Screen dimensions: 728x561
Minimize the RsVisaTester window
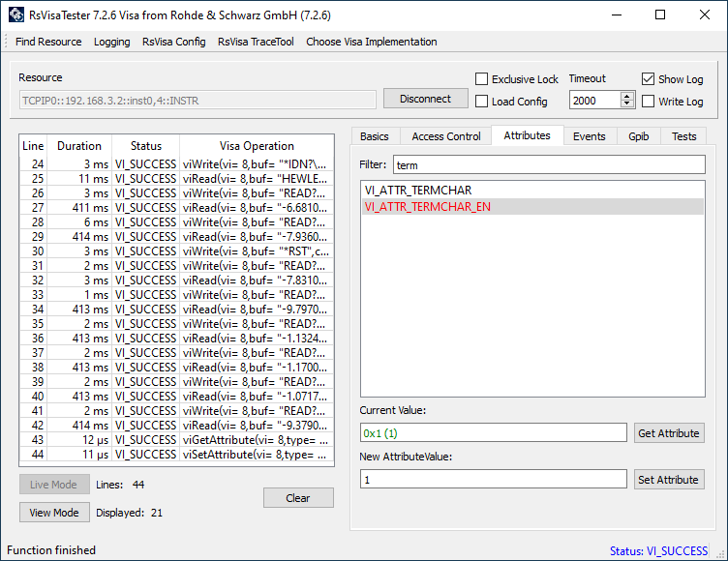[617, 15]
